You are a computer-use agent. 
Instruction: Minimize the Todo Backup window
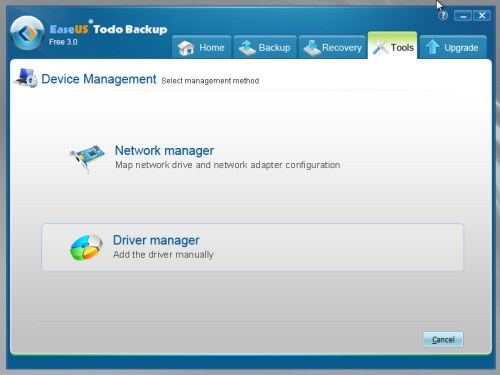[463, 16]
